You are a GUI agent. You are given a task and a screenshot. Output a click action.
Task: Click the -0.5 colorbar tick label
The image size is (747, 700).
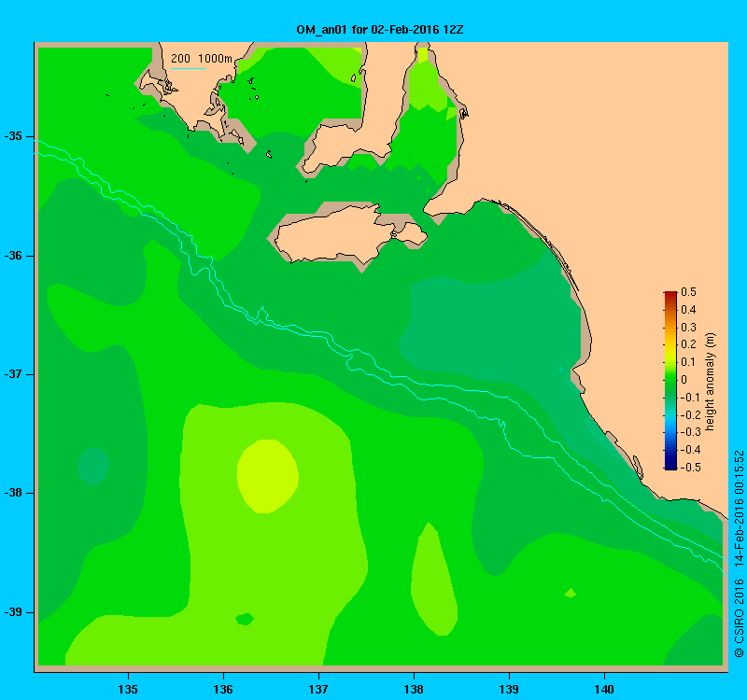tap(690, 468)
